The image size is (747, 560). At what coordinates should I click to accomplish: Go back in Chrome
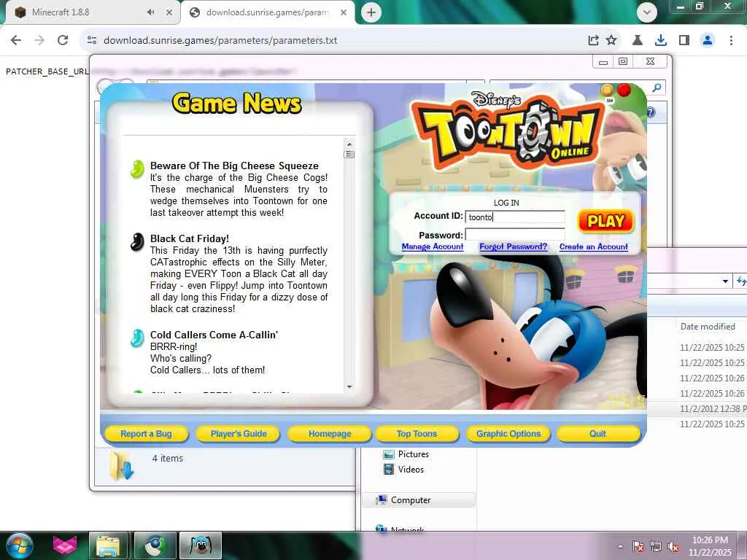16,40
